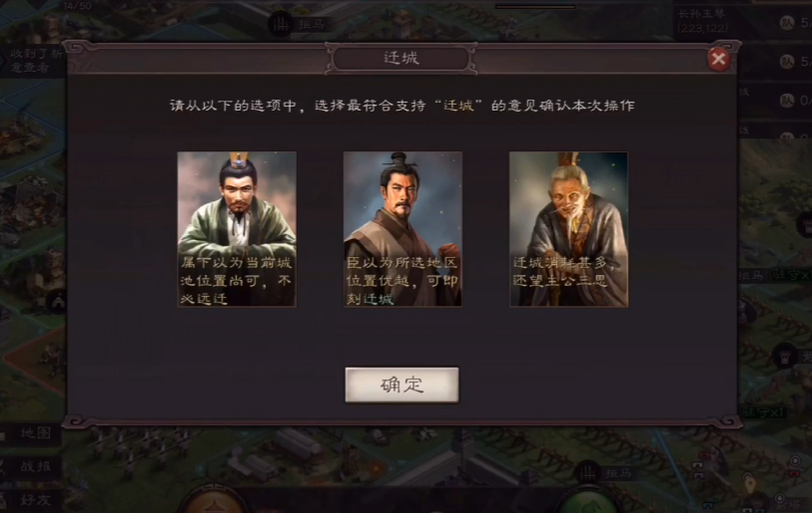Click the orange location pin icon

[750, 485]
